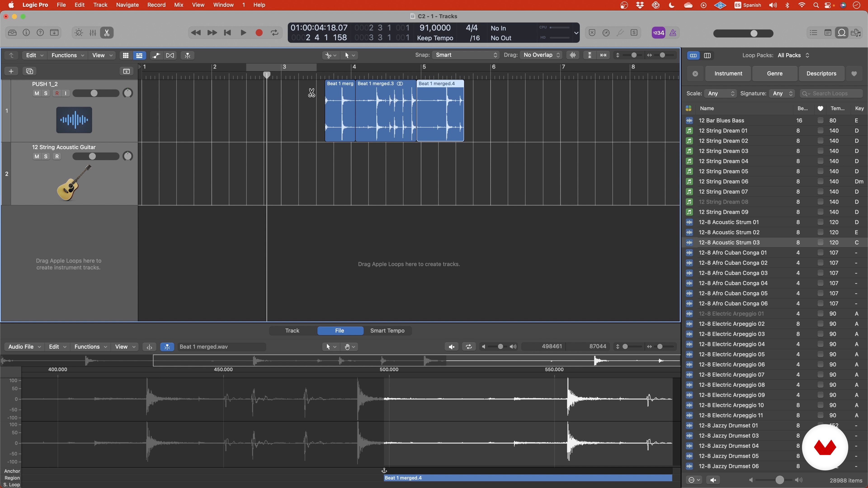868x488 pixels.
Task: Switch to the Track tab in editor
Action: point(292,330)
